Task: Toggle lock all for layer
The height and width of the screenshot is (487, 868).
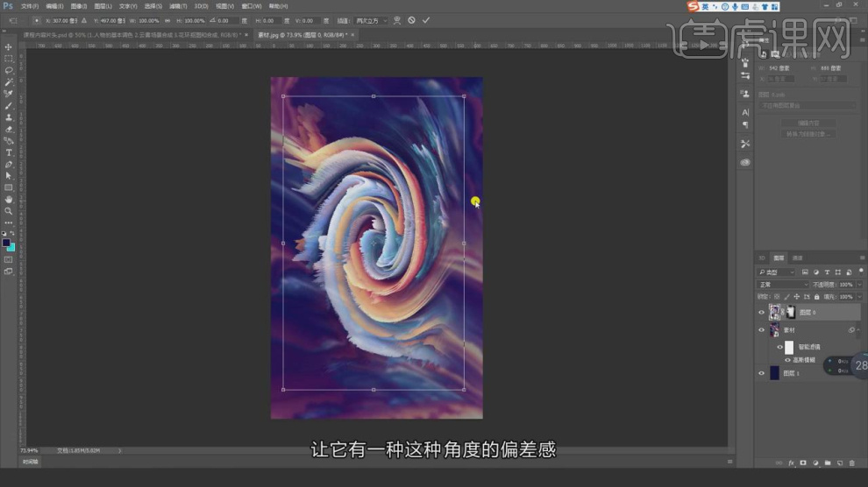Action: 816,297
